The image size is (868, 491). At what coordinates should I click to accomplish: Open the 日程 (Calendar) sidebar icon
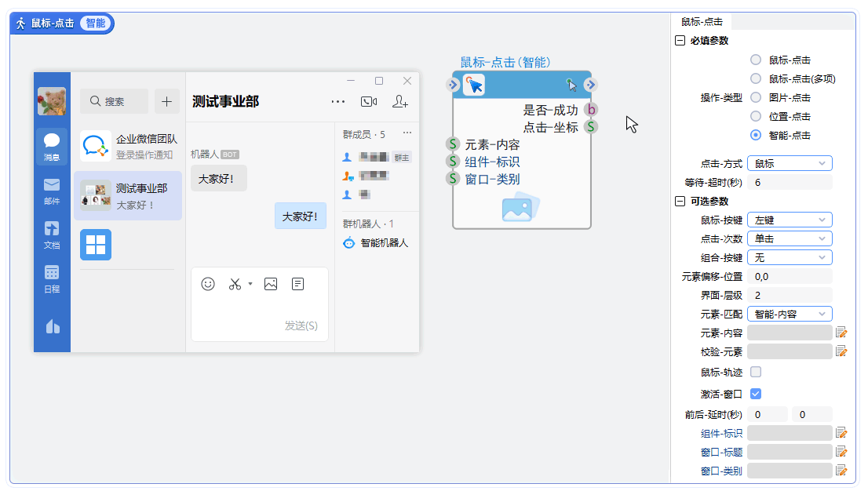[52, 278]
